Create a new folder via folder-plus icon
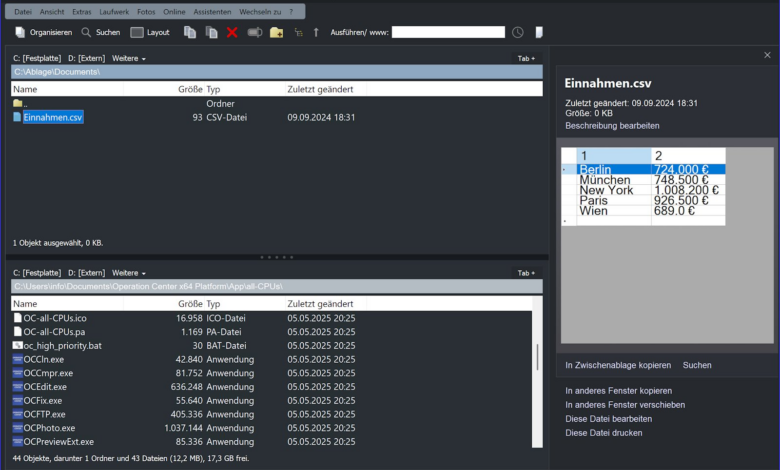 pos(276,32)
